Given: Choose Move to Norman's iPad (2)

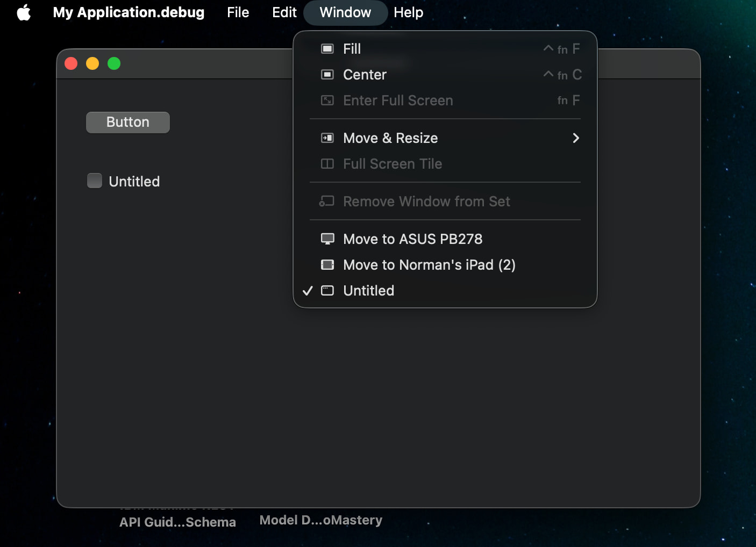Looking at the screenshot, I should (x=445, y=265).
